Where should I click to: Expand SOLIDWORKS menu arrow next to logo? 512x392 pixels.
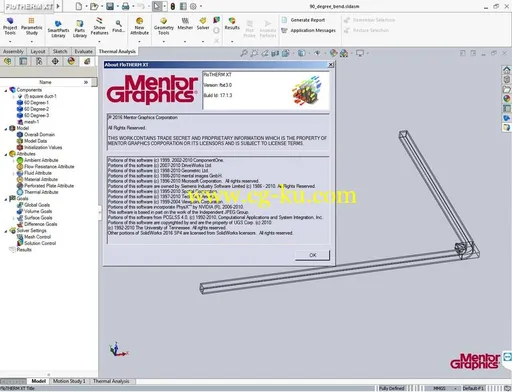[x=58, y=6]
